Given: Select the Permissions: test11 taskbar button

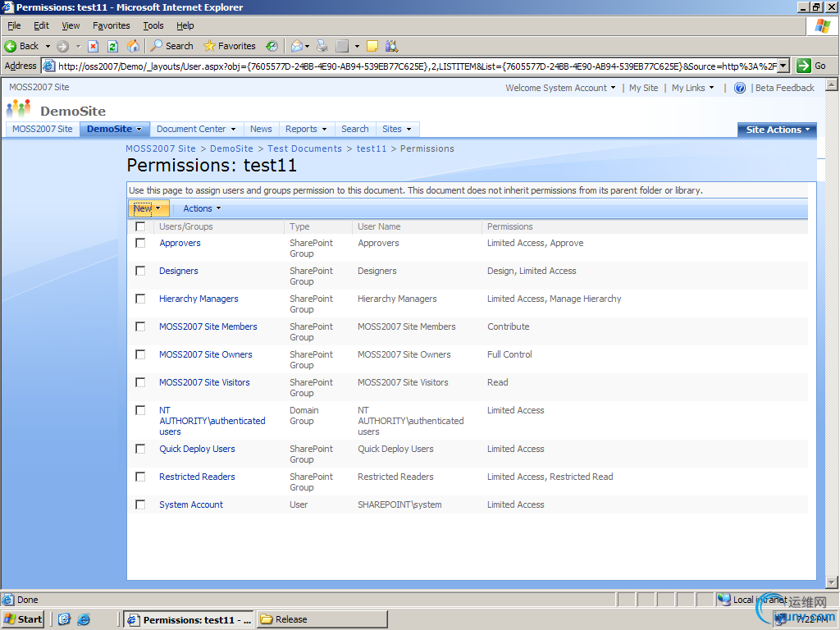Looking at the screenshot, I should tap(189, 619).
